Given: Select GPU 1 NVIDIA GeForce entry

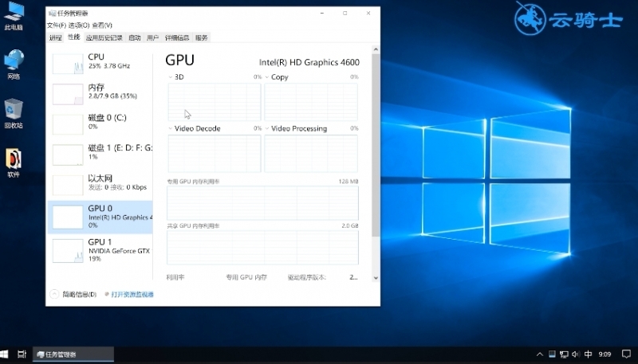Looking at the screenshot, I should (x=100, y=251).
